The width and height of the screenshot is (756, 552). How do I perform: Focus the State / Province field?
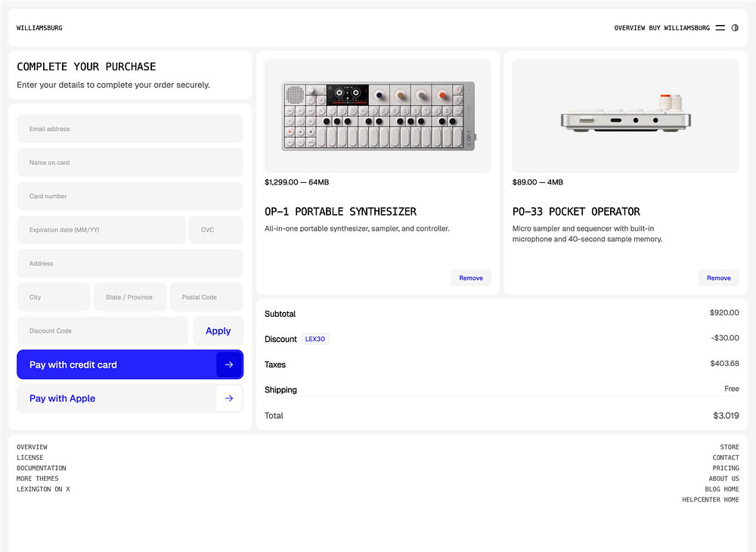[x=130, y=297]
